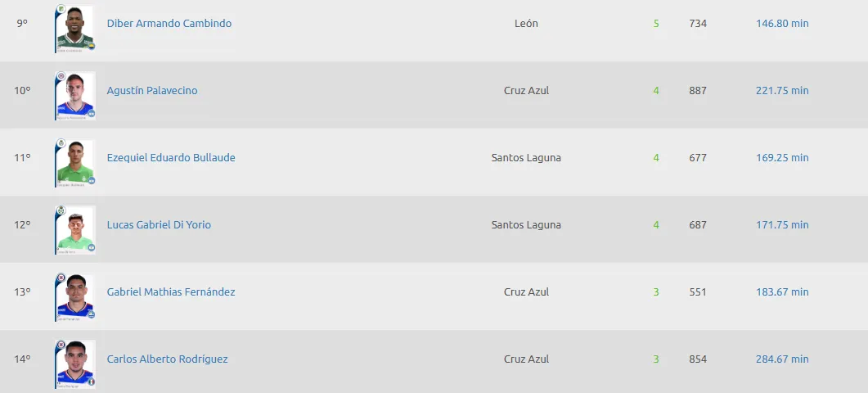Click Ezequiel Eduardo Bullaude's player photo
The image size is (868, 393).
tap(74, 162)
